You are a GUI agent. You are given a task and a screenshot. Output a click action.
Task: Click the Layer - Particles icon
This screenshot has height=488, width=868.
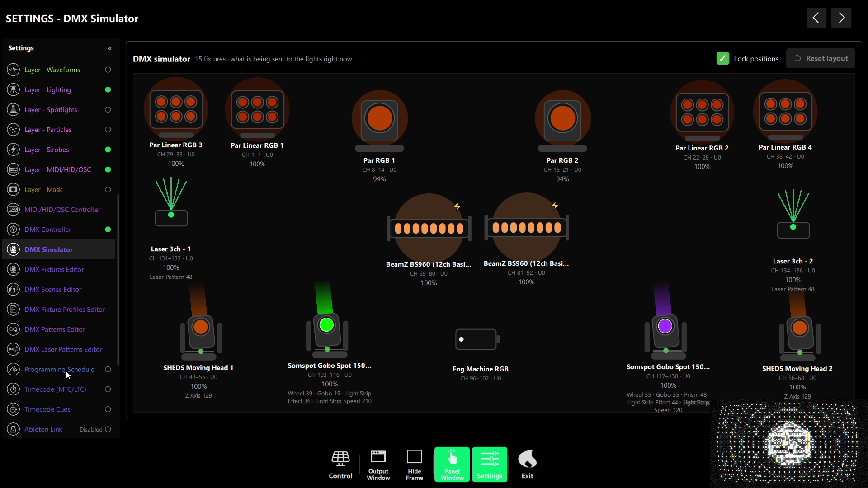[x=14, y=130]
